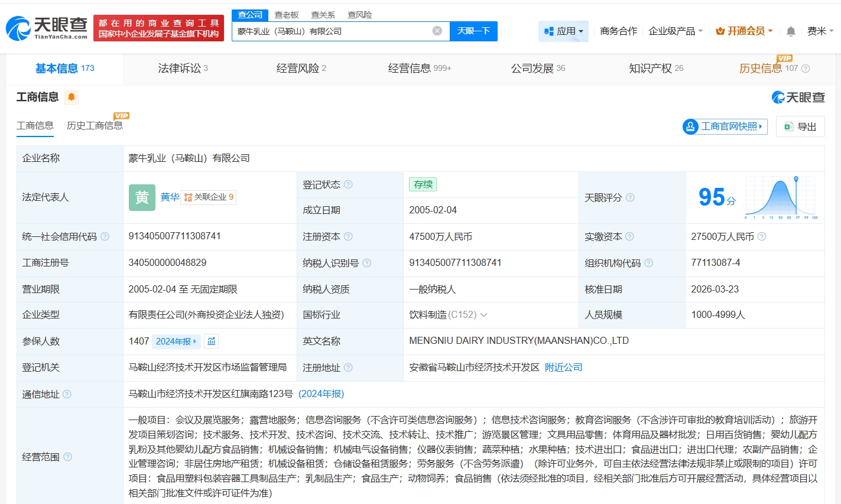Open the insured count chart icon
The height and width of the screenshot is (504, 841).
(x=212, y=341)
